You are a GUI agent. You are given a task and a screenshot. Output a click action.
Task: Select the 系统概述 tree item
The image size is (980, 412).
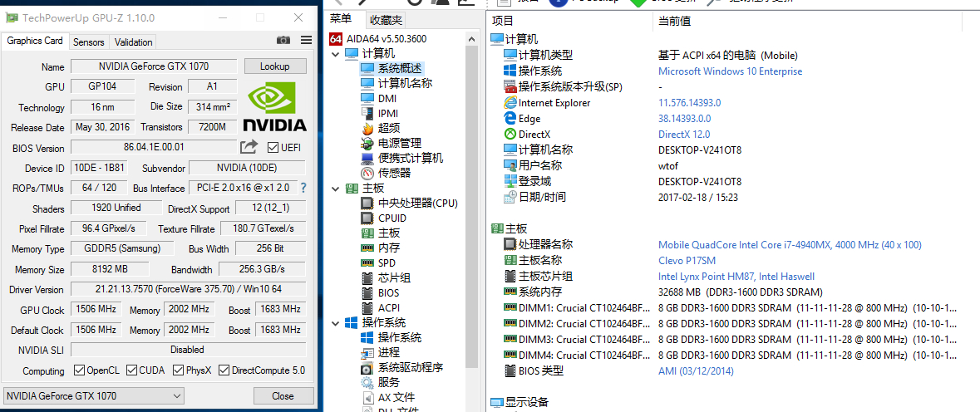click(x=400, y=68)
